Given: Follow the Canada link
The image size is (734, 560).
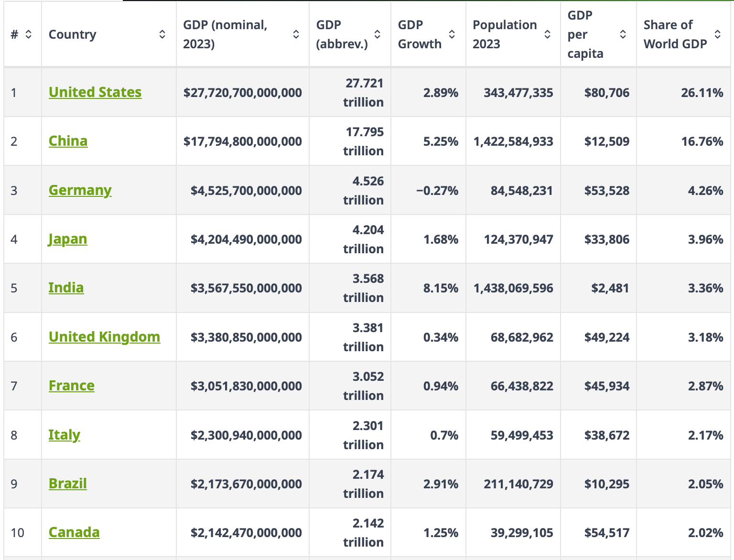Looking at the screenshot, I should pyautogui.click(x=74, y=532).
